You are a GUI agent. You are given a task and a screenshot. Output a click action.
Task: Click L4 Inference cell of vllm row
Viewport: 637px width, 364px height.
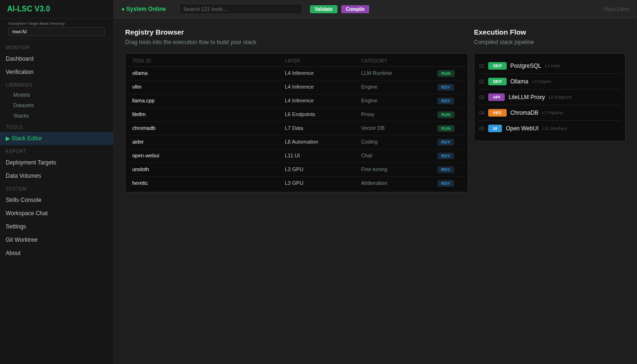pos(299,87)
